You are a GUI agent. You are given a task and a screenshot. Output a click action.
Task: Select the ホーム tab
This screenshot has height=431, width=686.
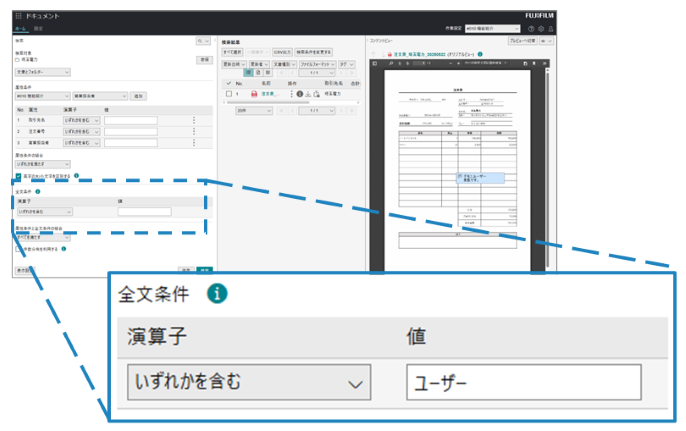(x=21, y=29)
